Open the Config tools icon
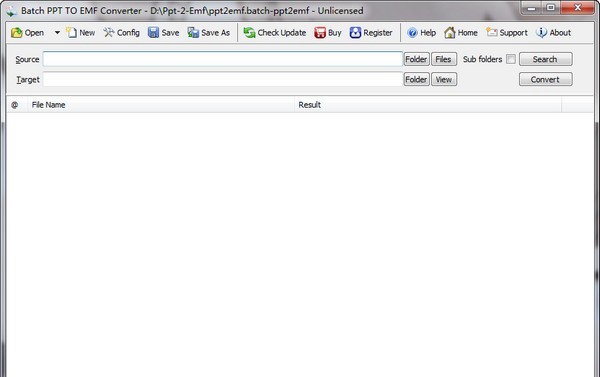600x377 pixels. pyautogui.click(x=109, y=33)
